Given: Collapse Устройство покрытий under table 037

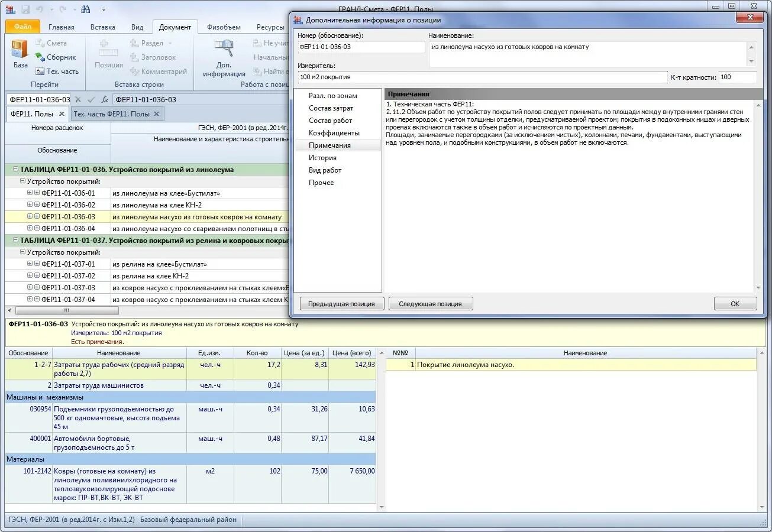Looking at the screenshot, I should (x=23, y=252).
